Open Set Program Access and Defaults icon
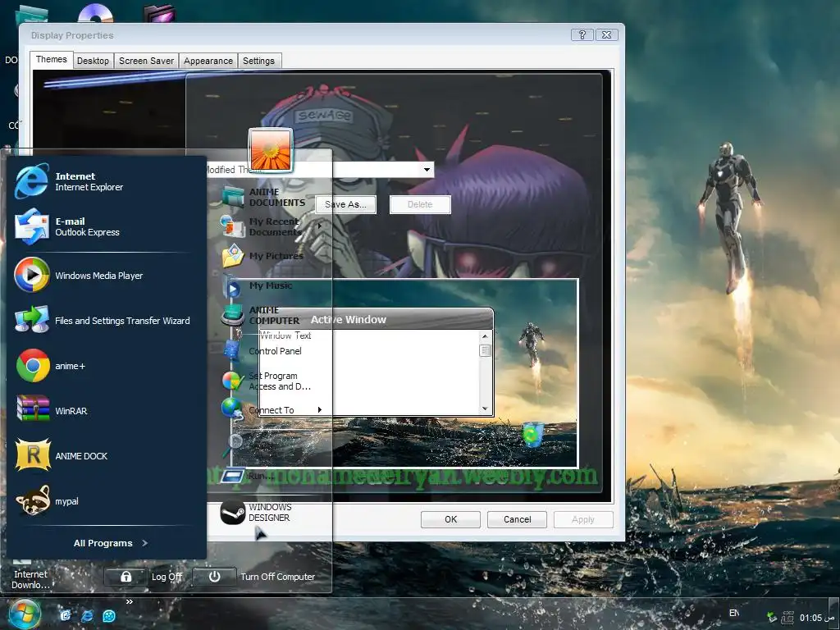The width and height of the screenshot is (840, 630). click(232, 381)
